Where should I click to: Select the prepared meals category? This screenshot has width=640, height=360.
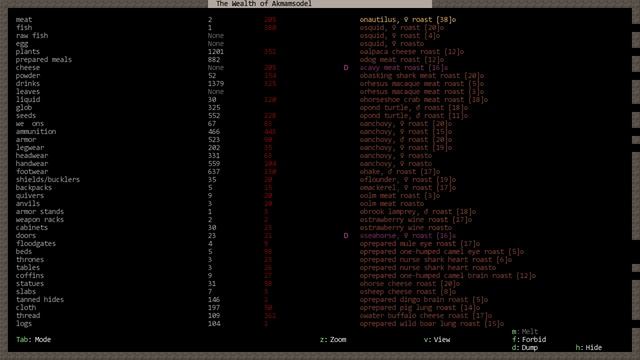pyautogui.click(x=44, y=60)
